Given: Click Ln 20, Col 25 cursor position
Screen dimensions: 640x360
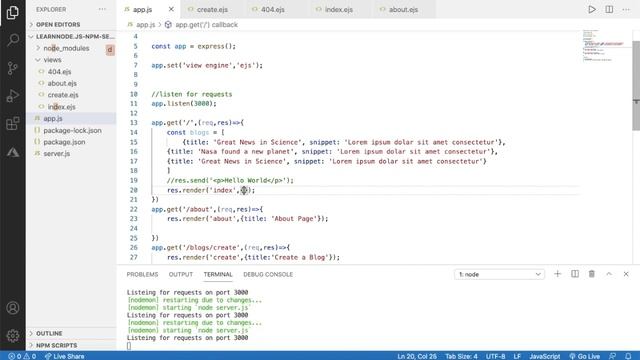Looking at the screenshot, I should click(x=417, y=356).
